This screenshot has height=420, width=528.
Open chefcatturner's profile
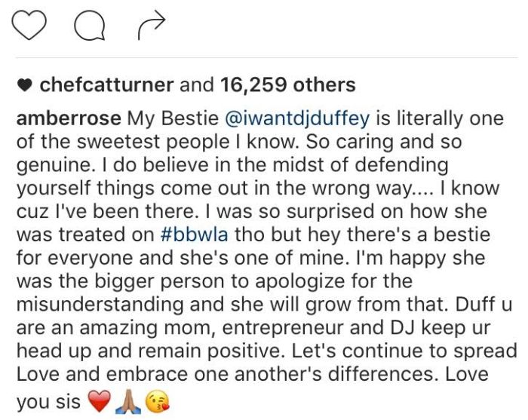(x=106, y=84)
